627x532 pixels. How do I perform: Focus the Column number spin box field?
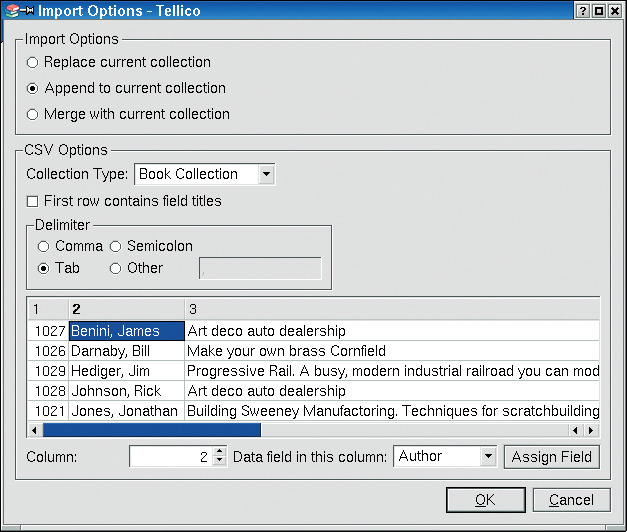coord(172,456)
